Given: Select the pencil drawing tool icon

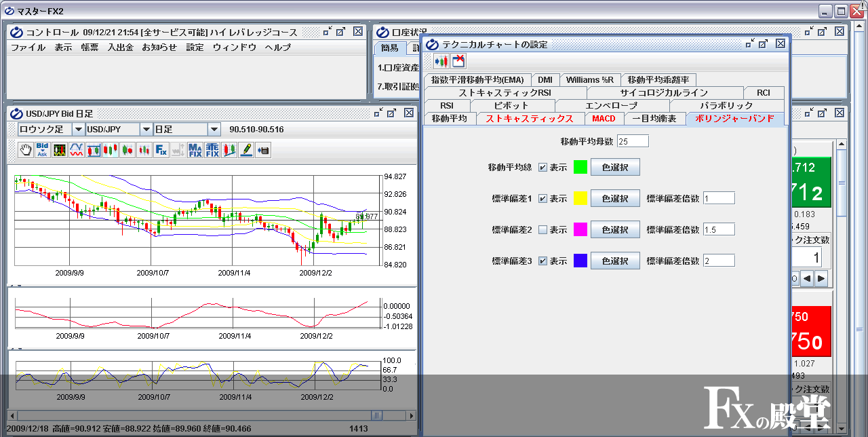Looking at the screenshot, I should [246, 150].
